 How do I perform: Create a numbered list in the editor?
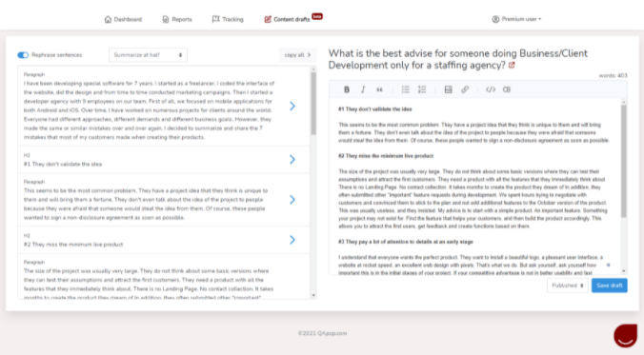[422, 89]
